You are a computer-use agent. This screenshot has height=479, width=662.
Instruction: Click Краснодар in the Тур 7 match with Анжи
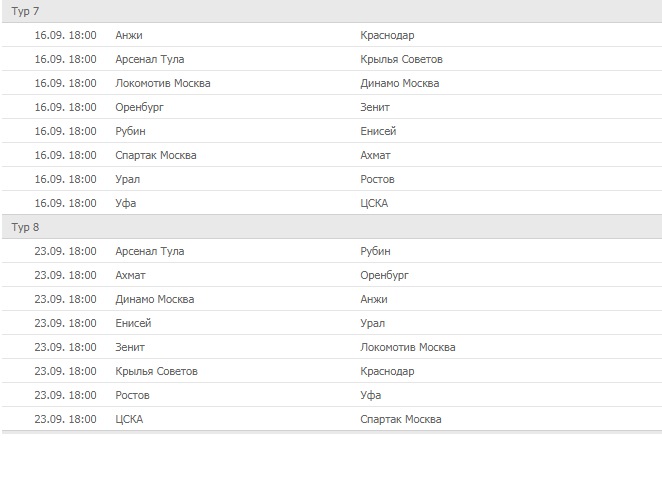(387, 35)
